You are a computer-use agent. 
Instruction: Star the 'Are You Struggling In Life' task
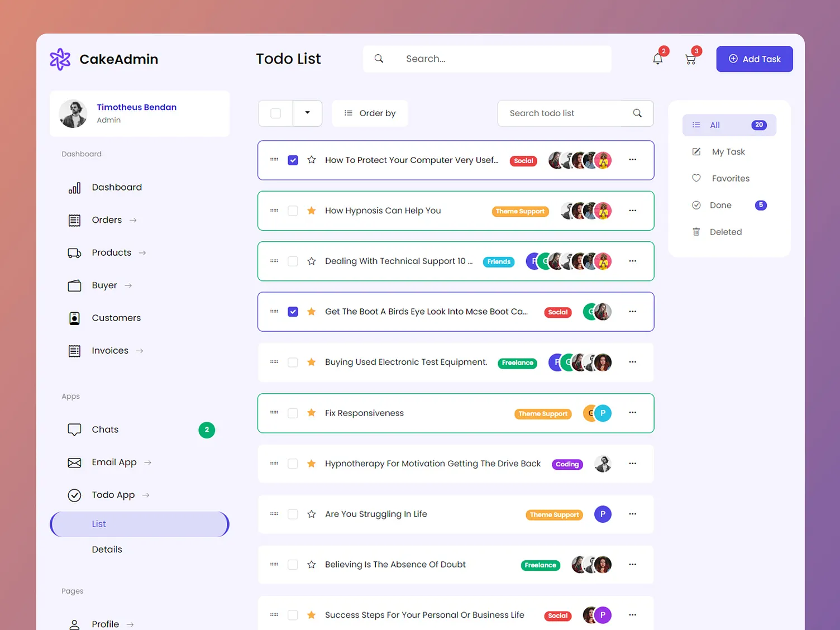311,514
